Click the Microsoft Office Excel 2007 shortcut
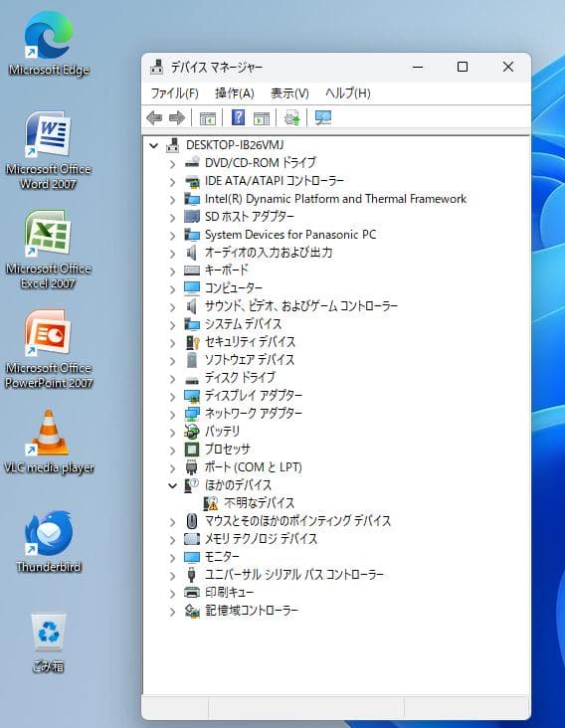Viewport: 565px width, 728px height. (49, 250)
